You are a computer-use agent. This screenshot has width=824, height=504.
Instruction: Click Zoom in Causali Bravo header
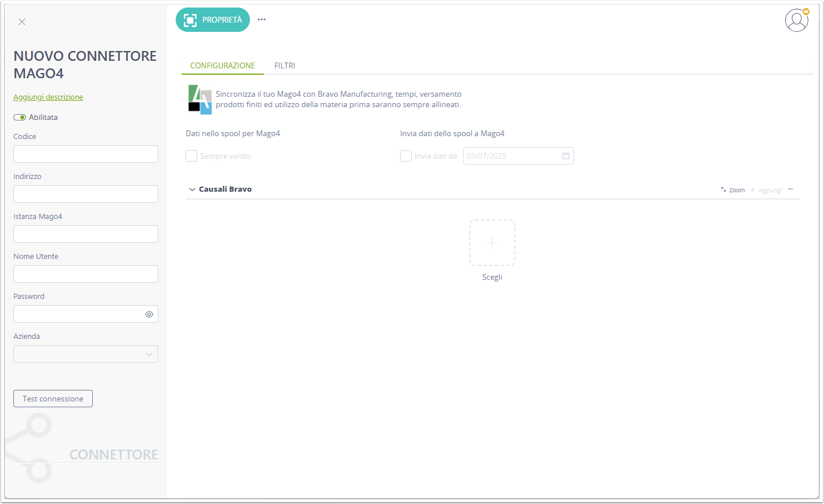733,190
